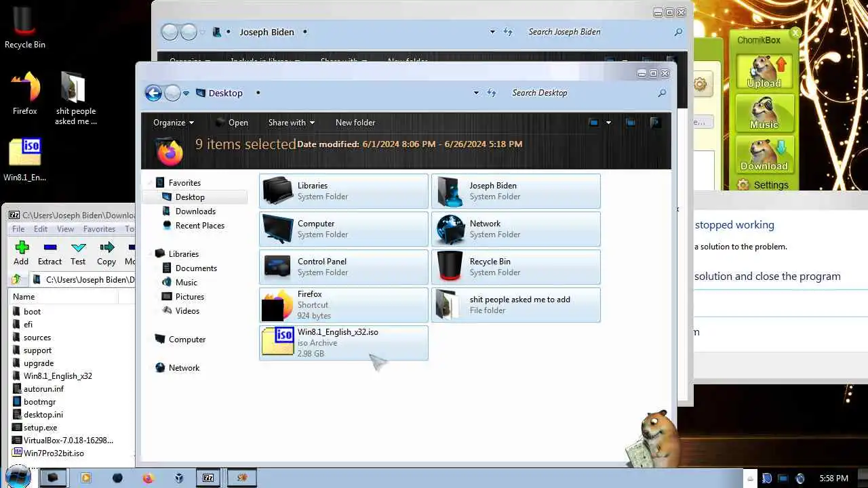Click the magnifier icon in Search Desktop box
868x488 pixels.
click(x=662, y=93)
